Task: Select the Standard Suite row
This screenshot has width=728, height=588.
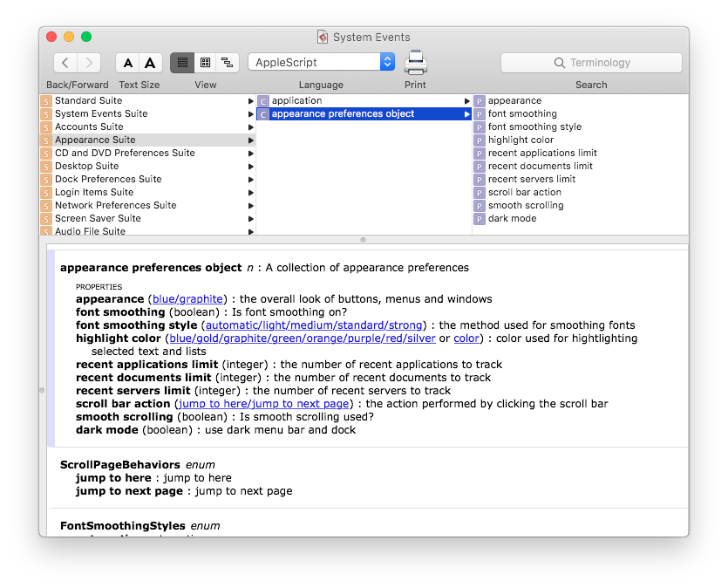Action: click(147, 101)
